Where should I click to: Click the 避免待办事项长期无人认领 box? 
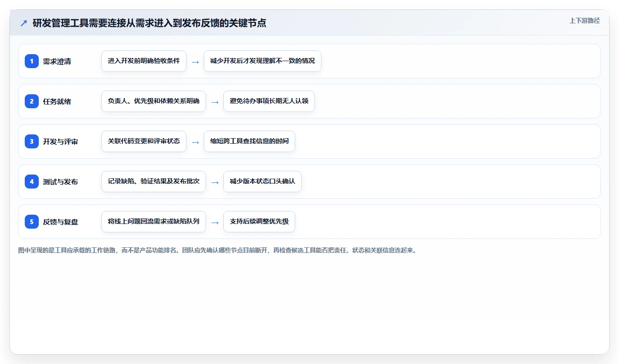(x=269, y=101)
